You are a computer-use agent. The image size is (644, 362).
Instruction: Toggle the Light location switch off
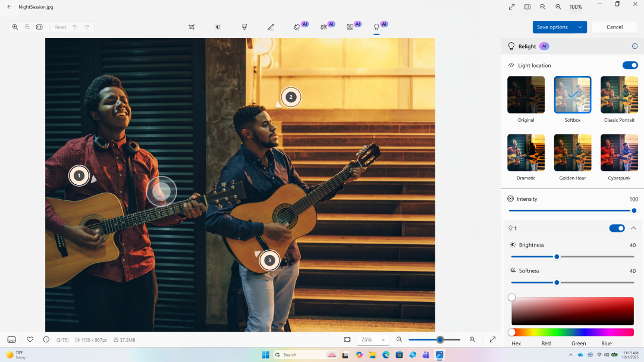pyautogui.click(x=630, y=65)
